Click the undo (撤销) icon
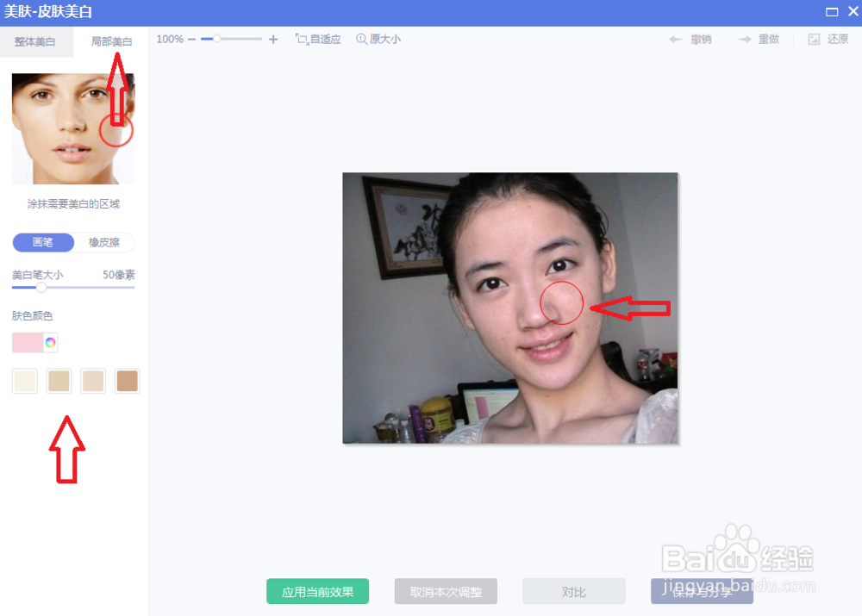Screen dimensions: 862x616 click(678, 38)
